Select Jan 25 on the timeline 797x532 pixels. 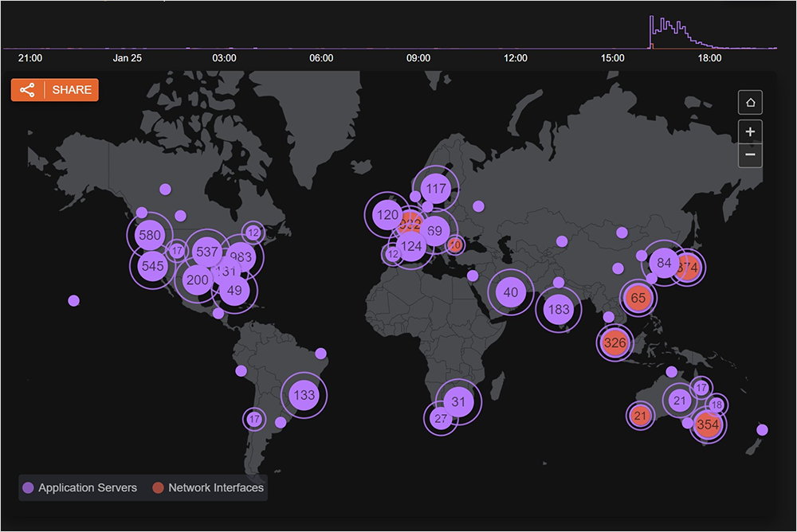tap(127, 58)
